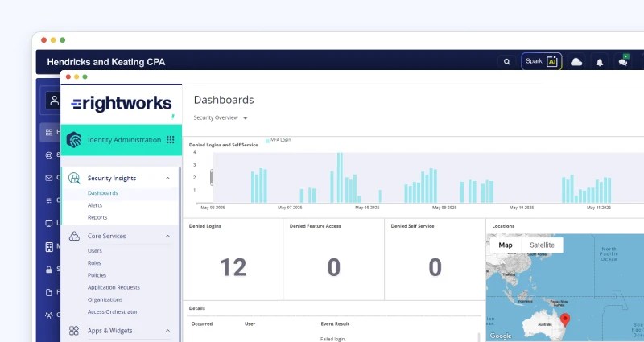The image size is (644, 342).
Task: Open notifications bell icon
Action: (600, 62)
